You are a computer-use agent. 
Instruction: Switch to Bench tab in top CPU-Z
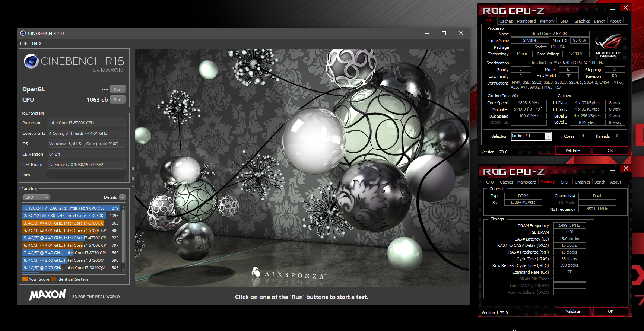[599, 21]
